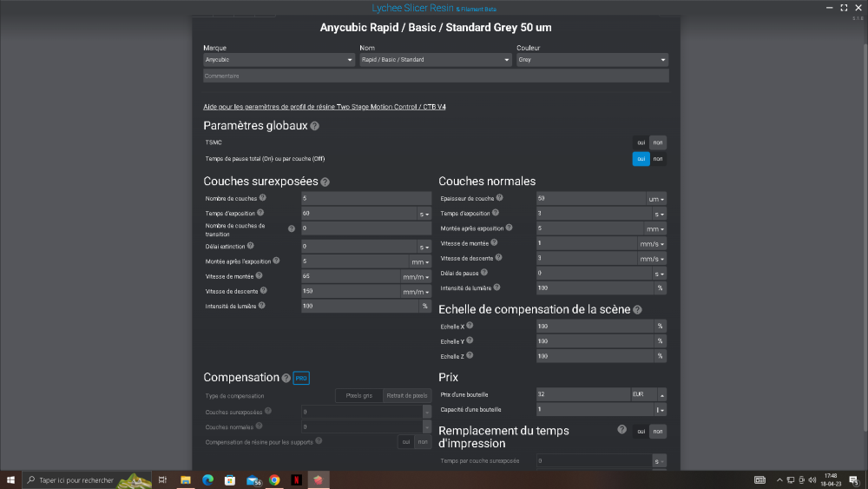Open unit dropdown for normales Vitesse de montée
868x489 pixels.
652,244
